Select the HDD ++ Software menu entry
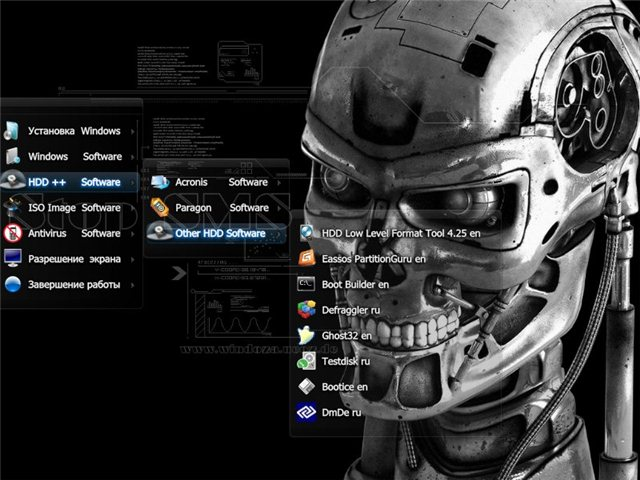 tap(74, 182)
